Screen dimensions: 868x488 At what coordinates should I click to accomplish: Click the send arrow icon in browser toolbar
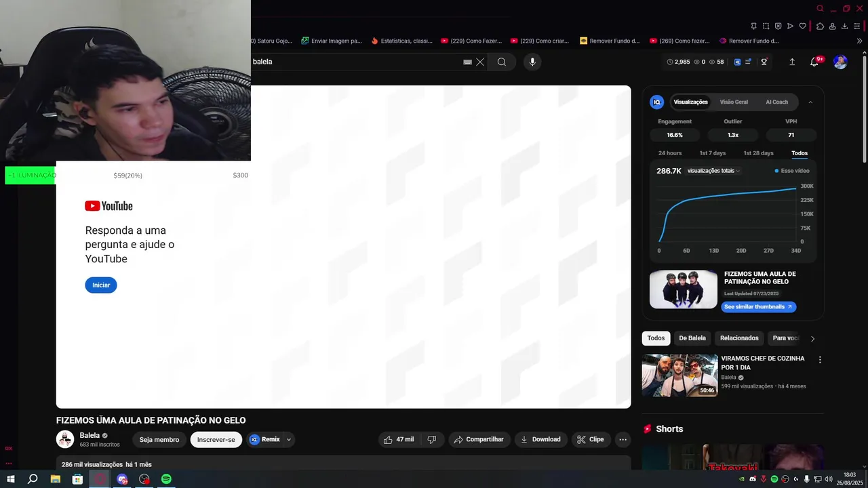790,26
